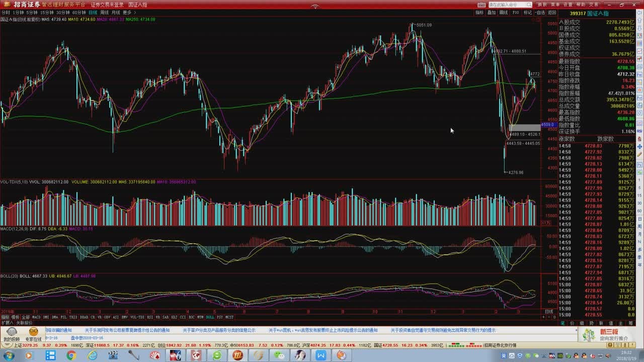Open the 乐视网 stock resumption notice link

(127, 330)
